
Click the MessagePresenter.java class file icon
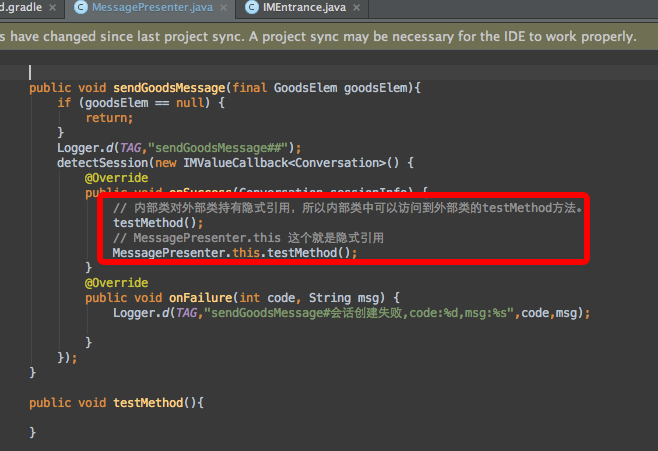[x=80, y=8]
